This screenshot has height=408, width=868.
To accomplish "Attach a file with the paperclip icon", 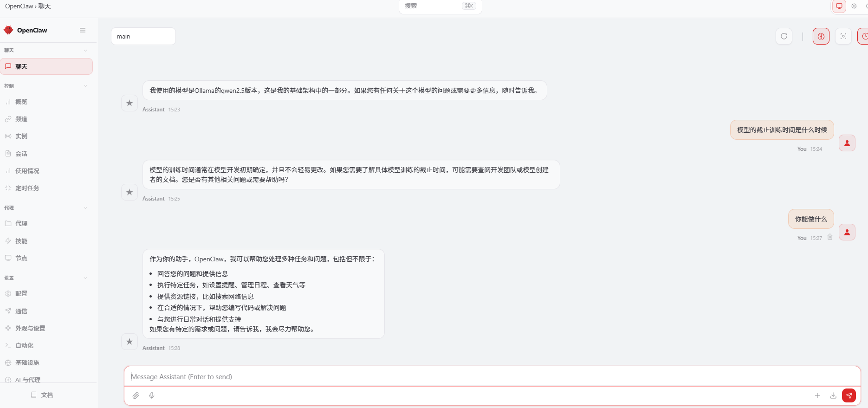I will click(x=136, y=395).
